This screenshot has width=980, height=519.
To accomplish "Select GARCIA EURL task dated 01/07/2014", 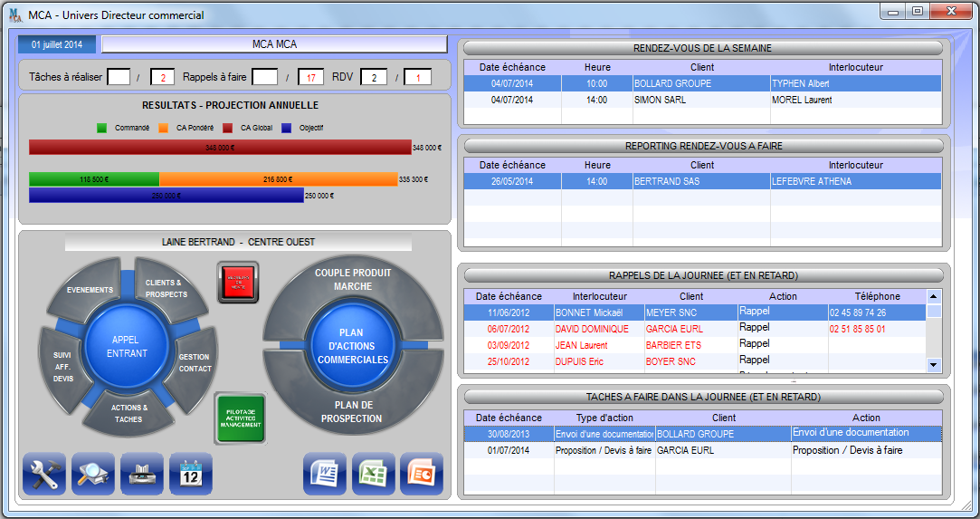I will (x=703, y=449).
